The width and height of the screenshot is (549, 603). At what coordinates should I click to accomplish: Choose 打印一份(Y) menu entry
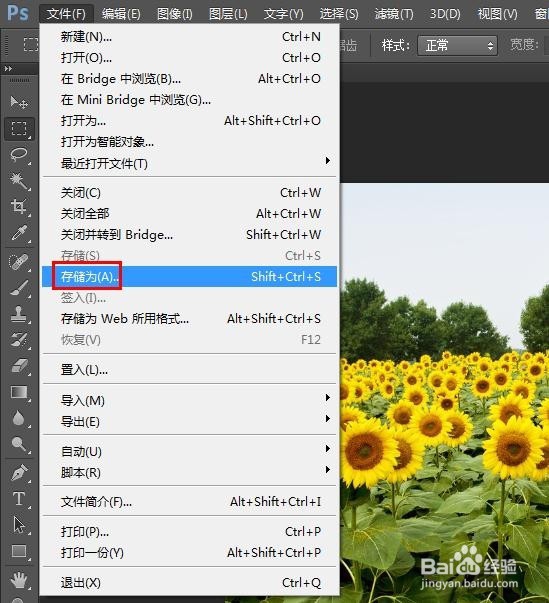pyautogui.click(x=189, y=553)
